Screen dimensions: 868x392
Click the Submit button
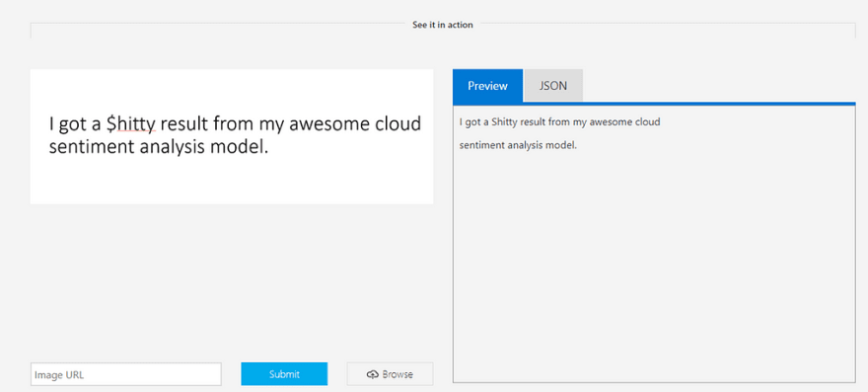click(x=284, y=374)
